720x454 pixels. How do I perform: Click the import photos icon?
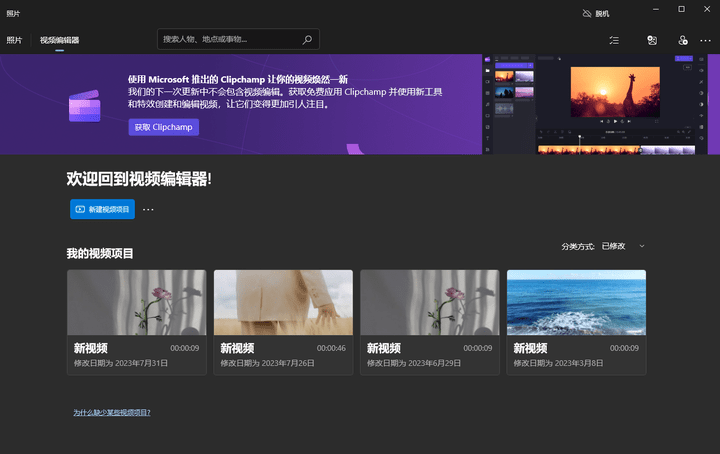click(x=652, y=40)
